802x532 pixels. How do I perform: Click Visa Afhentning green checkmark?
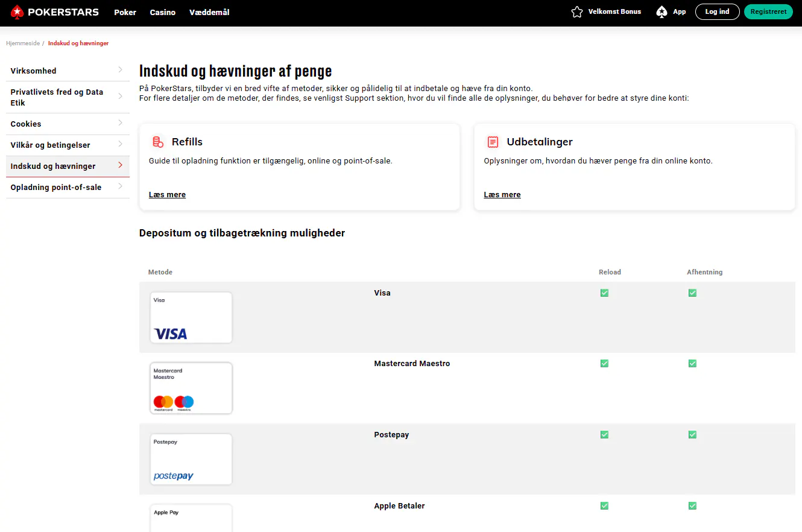pyautogui.click(x=692, y=293)
